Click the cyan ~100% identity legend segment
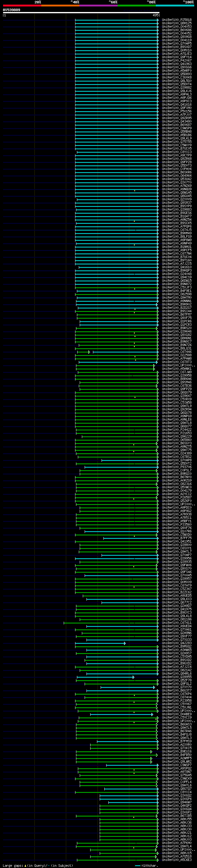The image size is (197, 868). click(x=175, y=6)
